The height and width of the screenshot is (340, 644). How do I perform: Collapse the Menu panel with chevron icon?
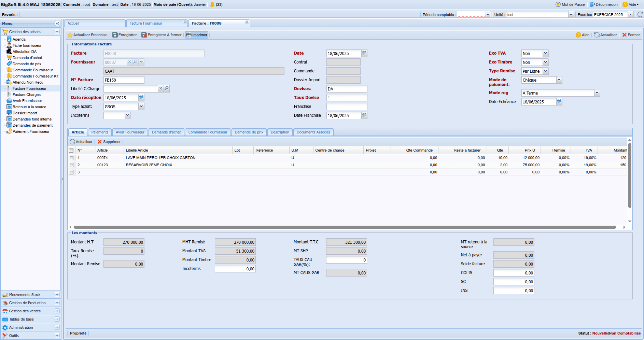click(57, 24)
